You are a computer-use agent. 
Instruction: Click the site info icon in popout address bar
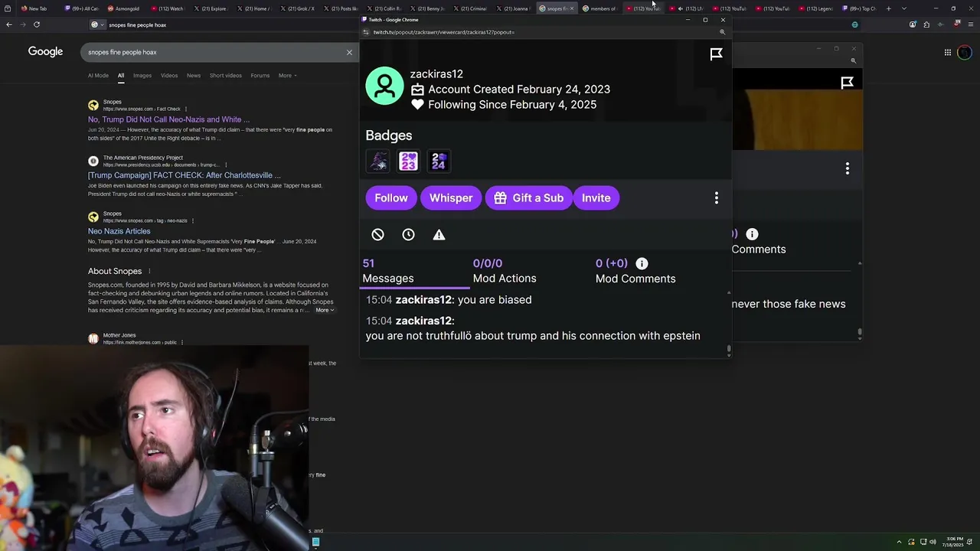[x=366, y=32]
